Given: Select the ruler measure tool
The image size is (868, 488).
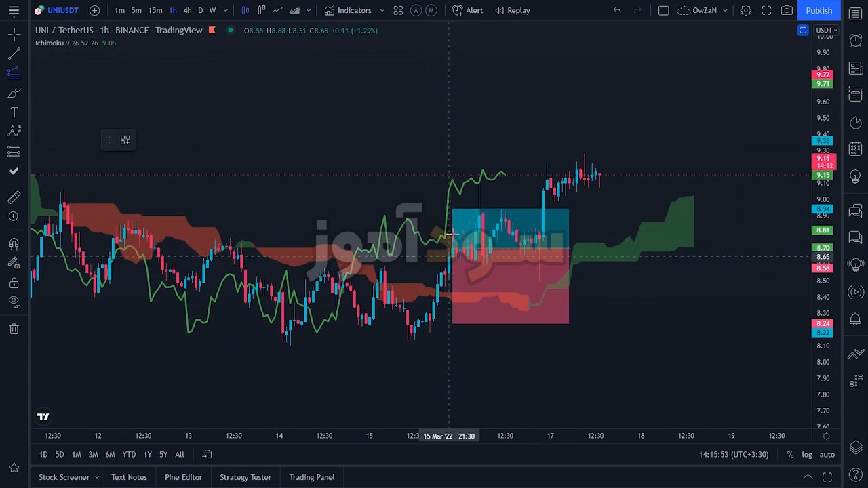Looking at the screenshot, I should (14, 197).
